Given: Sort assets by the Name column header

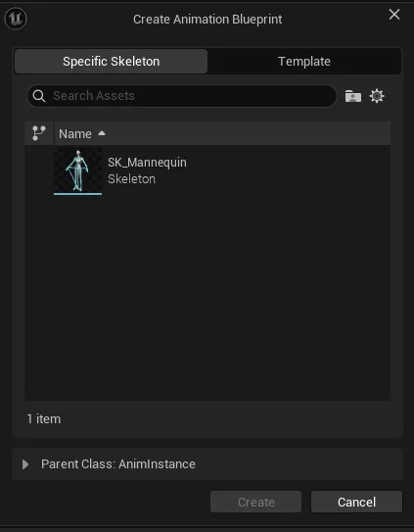Looking at the screenshot, I should [x=75, y=133].
